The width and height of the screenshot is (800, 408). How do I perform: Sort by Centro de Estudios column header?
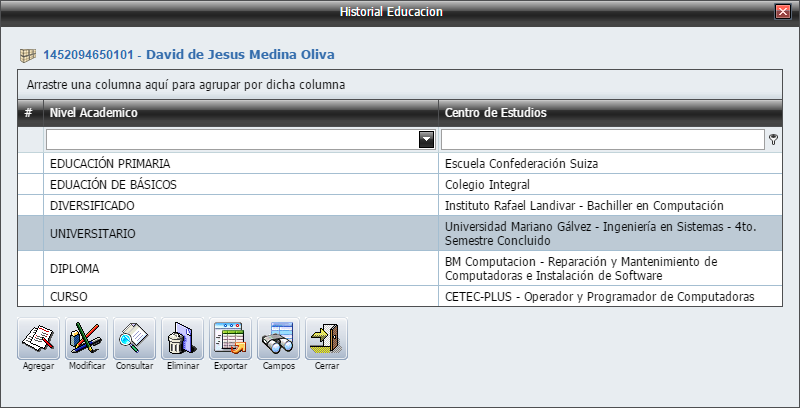click(x=610, y=113)
